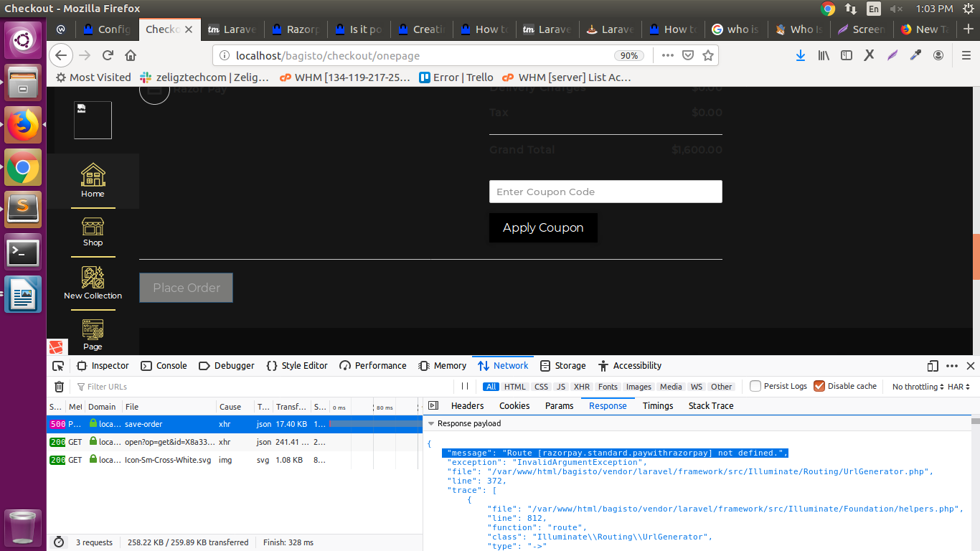The width and height of the screenshot is (980, 551).
Task: Click the Apply Coupon button
Action: click(543, 227)
